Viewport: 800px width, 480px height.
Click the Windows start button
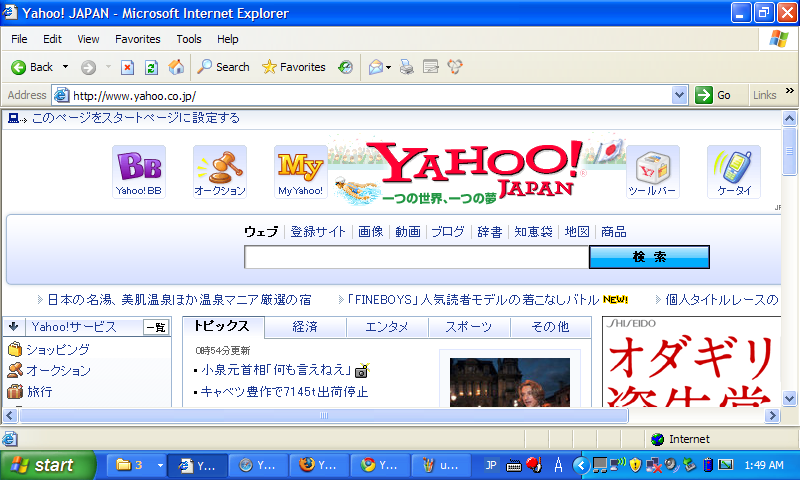click(x=47, y=465)
